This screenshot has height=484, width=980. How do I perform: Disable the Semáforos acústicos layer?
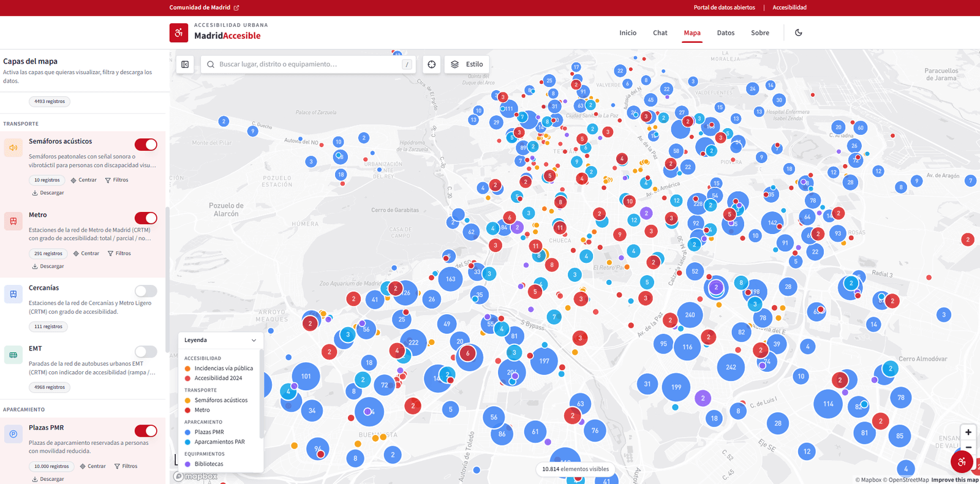[146, 145]
